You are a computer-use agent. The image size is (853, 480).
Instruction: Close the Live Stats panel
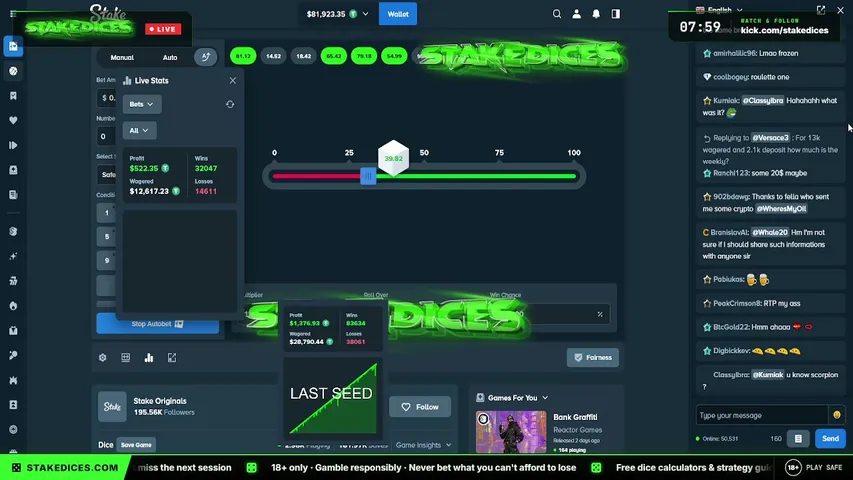(x=233, y=81)
